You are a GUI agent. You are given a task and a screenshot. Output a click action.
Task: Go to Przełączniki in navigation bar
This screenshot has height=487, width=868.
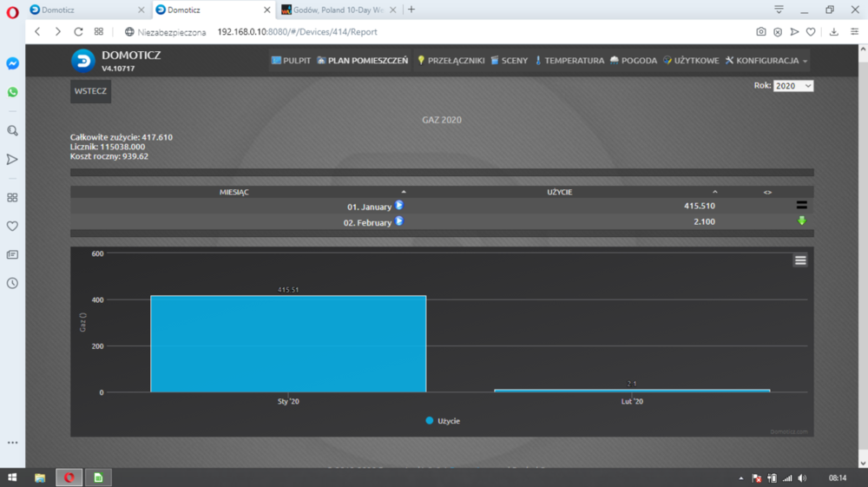click(450, 61)
